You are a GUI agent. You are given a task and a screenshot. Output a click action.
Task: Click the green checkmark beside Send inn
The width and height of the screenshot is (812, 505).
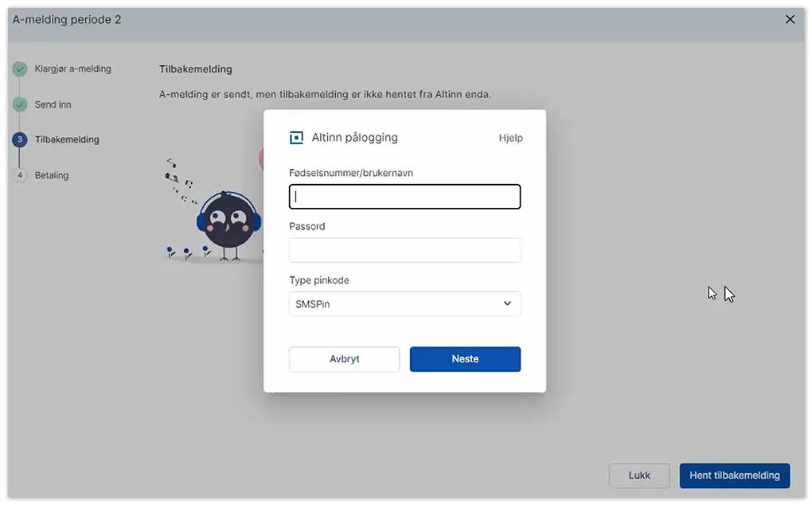click(20, 104)
